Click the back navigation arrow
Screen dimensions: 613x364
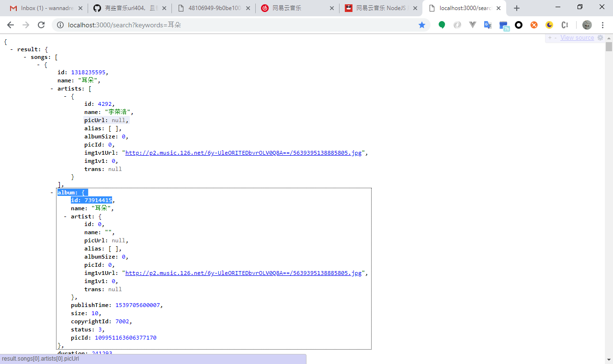click(10, 25)
